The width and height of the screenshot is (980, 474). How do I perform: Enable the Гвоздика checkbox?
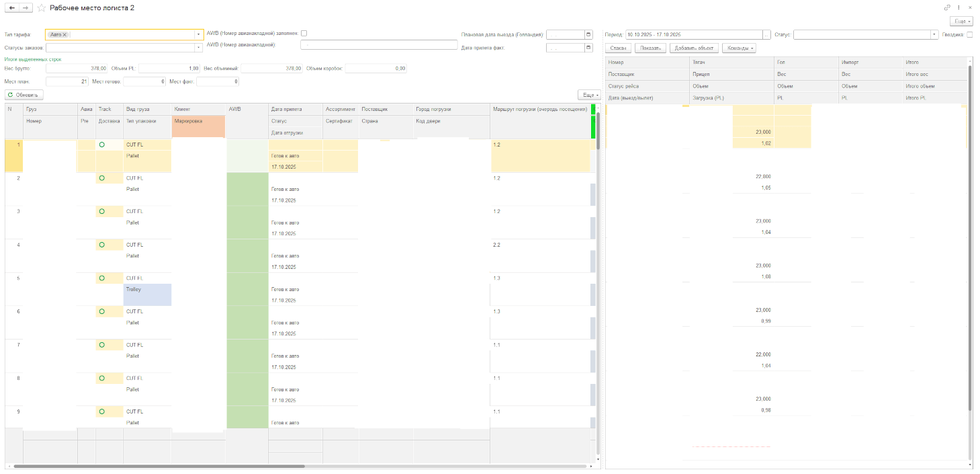[x=969, y=34]
